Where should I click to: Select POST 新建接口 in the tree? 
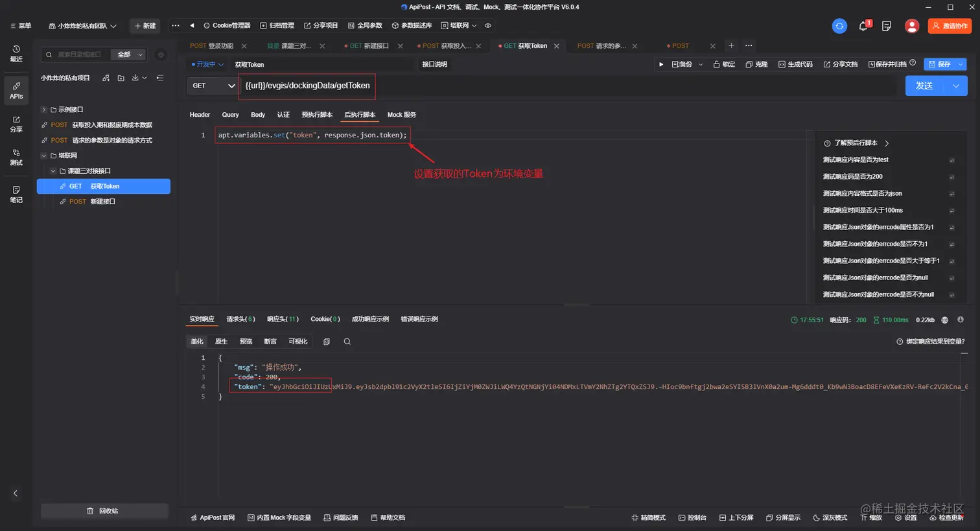[104, 202]
